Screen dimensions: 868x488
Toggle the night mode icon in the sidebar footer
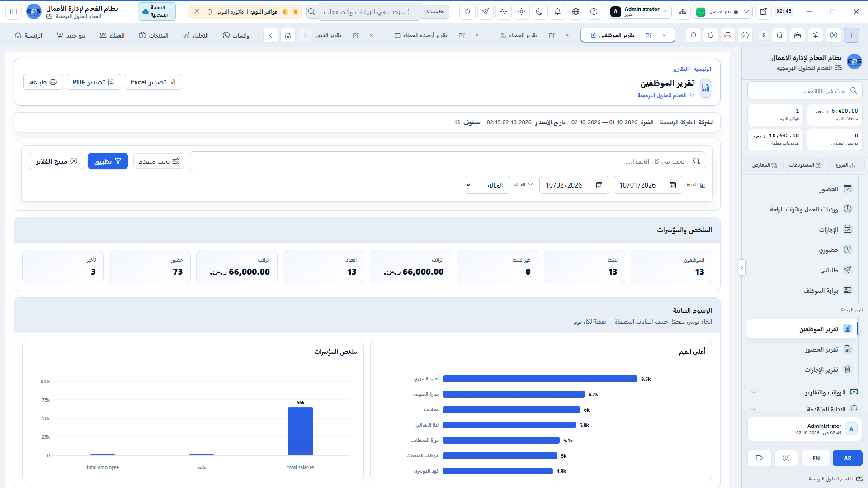787,458
